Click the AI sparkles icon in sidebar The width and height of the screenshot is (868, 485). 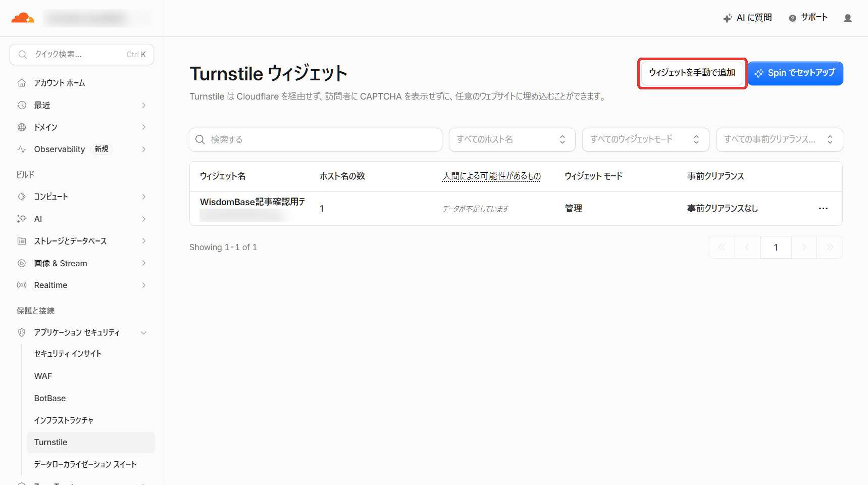22,219
